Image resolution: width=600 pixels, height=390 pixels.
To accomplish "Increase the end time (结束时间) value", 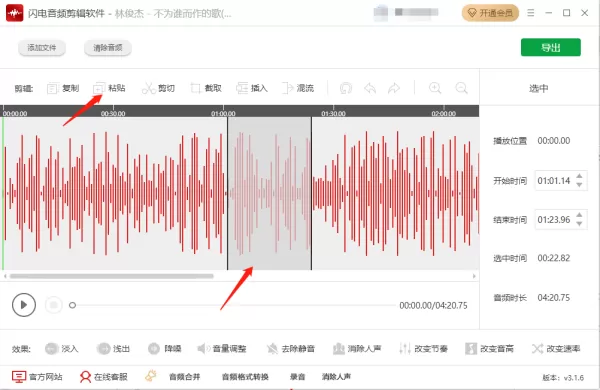I will coord(579,215).
